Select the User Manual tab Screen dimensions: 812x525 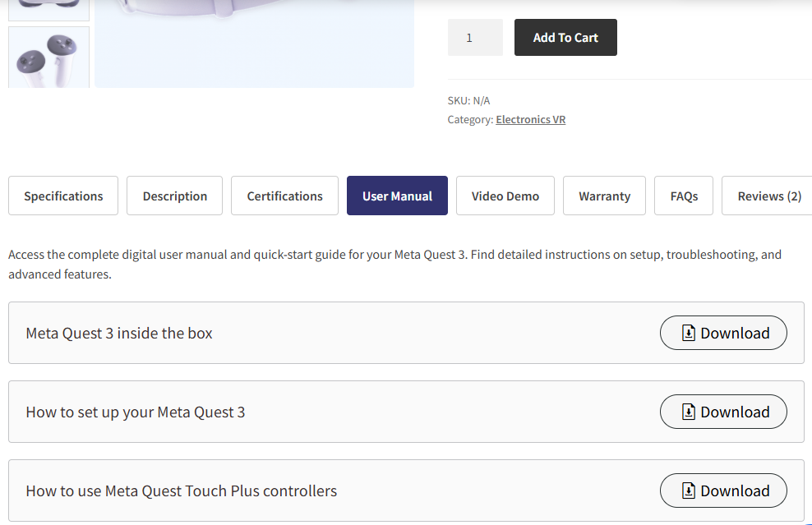tap(397, 196)
